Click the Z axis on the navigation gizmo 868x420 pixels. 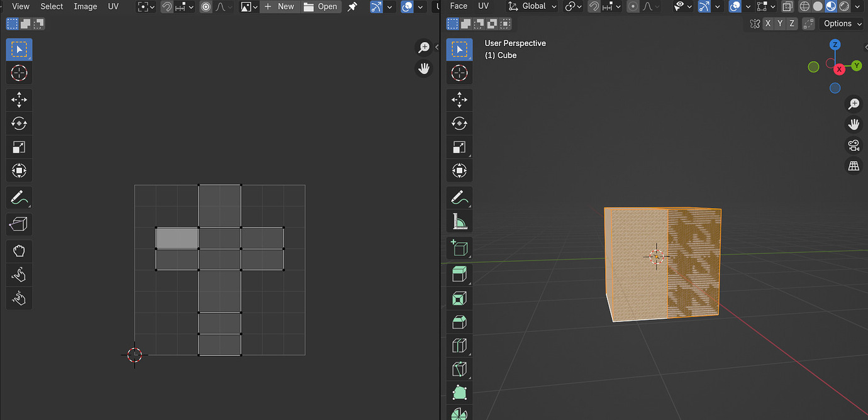[835, 44]
